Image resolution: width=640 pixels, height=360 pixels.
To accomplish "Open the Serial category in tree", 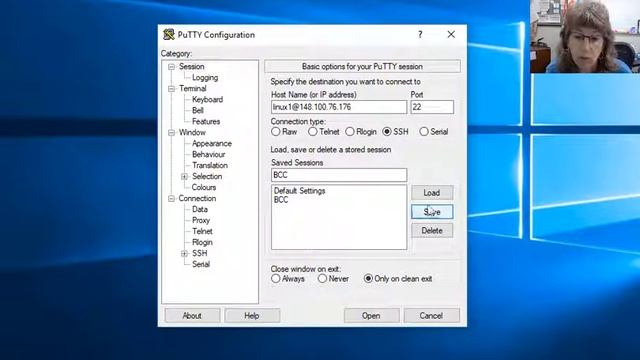I will pyautogui.click(x=201, y=264).
